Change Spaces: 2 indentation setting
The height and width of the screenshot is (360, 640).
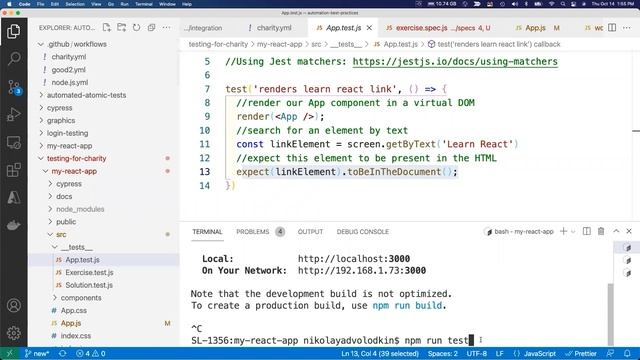(x=442, y=353)
